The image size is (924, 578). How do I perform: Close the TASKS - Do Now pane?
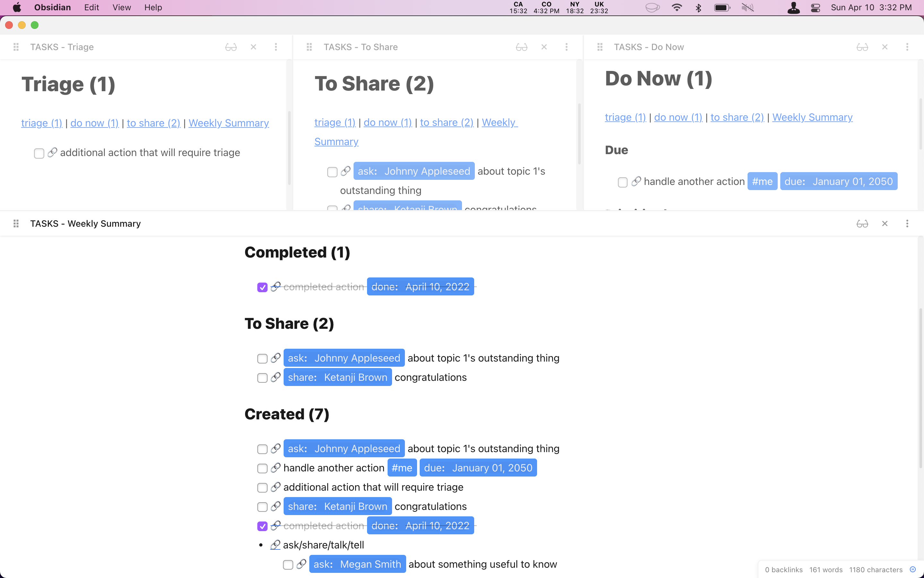pos(885,47)
